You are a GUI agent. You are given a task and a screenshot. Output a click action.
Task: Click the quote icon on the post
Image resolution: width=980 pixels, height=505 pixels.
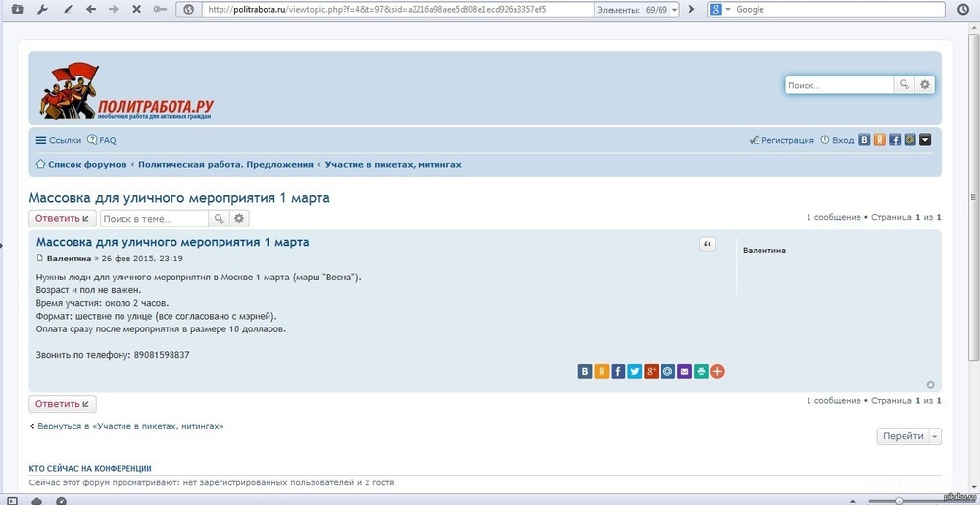coord(707,244)
